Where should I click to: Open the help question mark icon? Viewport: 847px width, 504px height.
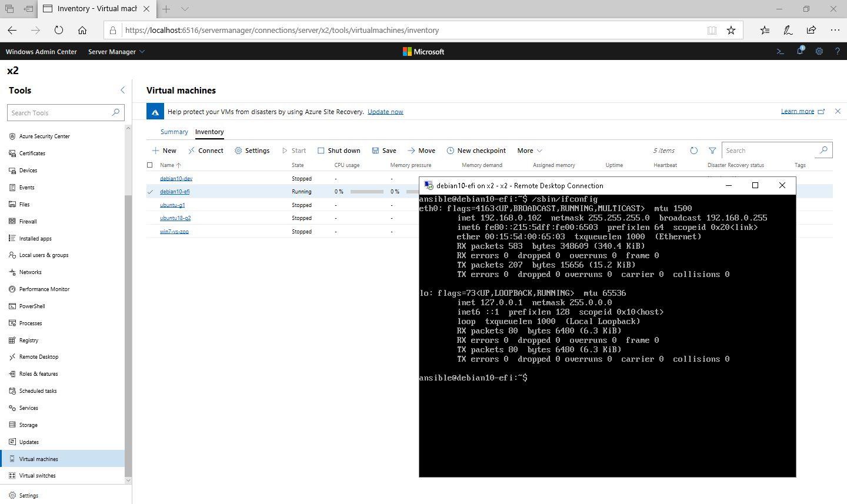point(837,51)
